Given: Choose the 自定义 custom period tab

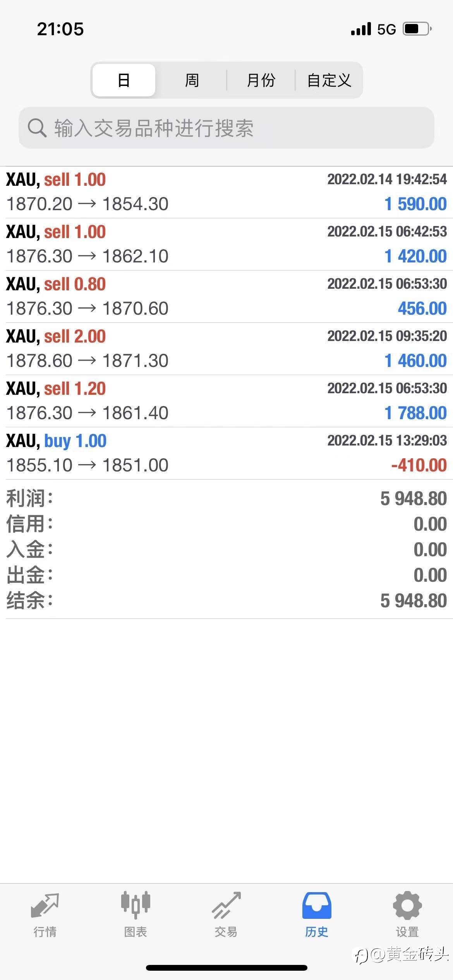Looking at the screenshot, I should click(329, 80).
